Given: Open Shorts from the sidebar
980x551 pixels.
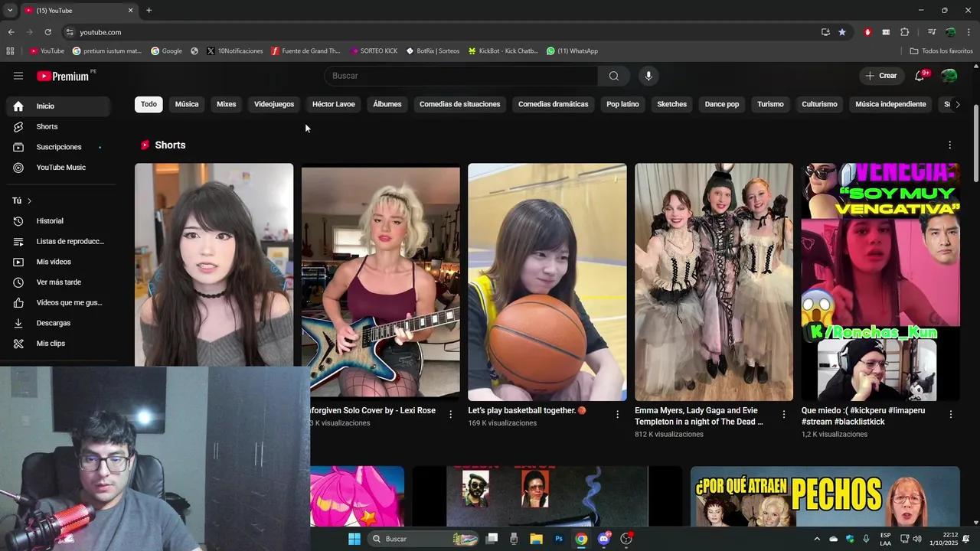Looking at the screenshot, I should [x=47, y=126].
